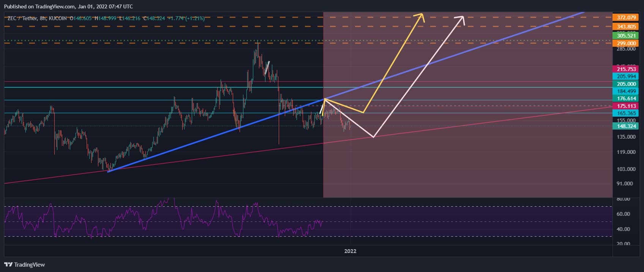Select the cyan 205.994 price label
This screenshot has height=272, width=644.
(x=626, y=76)
